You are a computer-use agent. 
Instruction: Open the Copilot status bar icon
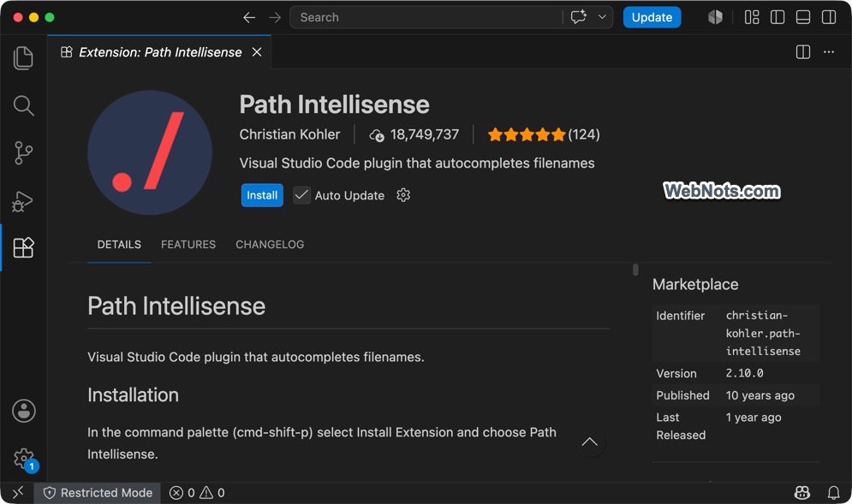point(802,493)
